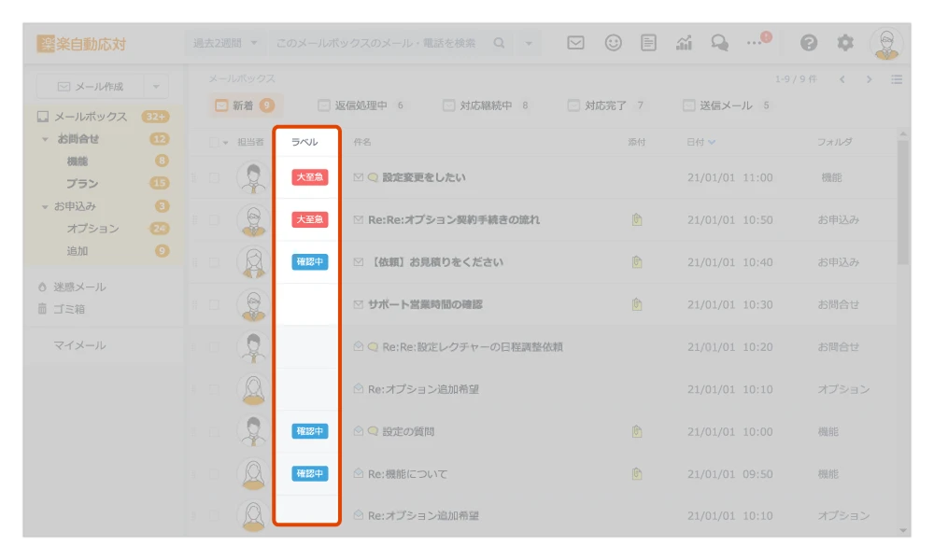This screenshot has height=560, width=934.
Task: Switch to the 返信処理中 tab
Action: [x=361, y=105]
